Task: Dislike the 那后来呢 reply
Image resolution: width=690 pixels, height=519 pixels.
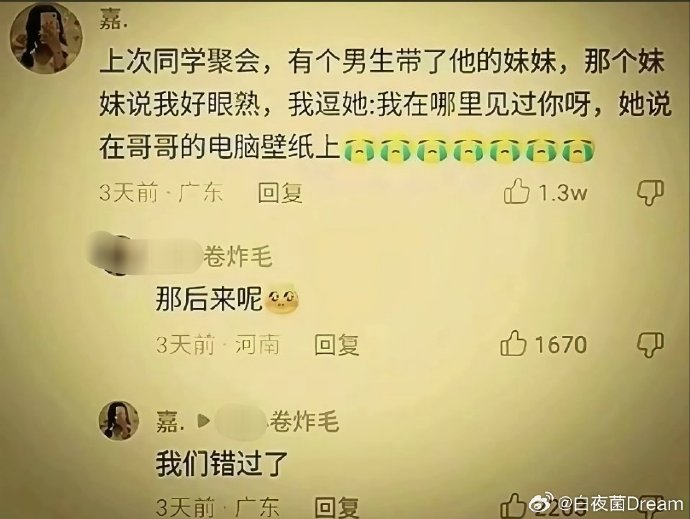Action: (650, 345)
